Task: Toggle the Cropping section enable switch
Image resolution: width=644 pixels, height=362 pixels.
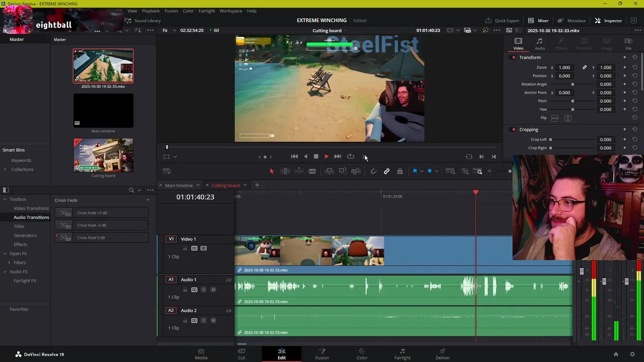Action: point(513,130)
